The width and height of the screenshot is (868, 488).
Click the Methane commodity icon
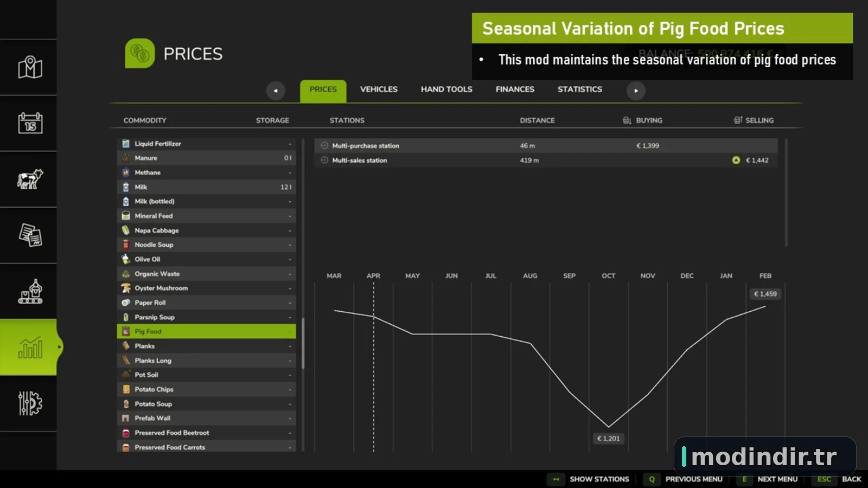pyautogui.click(x=126, y=172)
